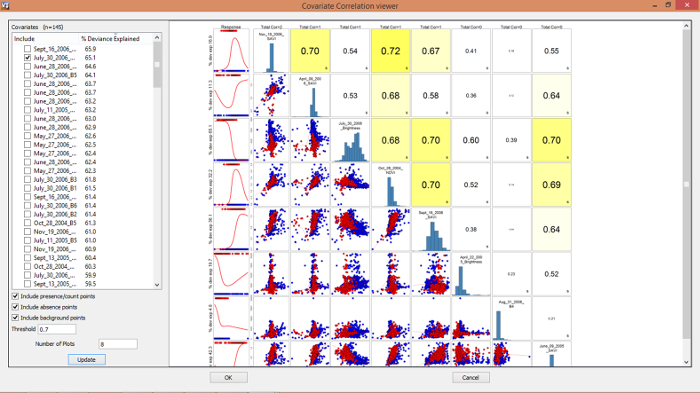Image resolution: width=700 pixels, height=393 pixels.
Task: Open the Nov_19_2006 SAVI histogram cell
Action: point(271,51)
